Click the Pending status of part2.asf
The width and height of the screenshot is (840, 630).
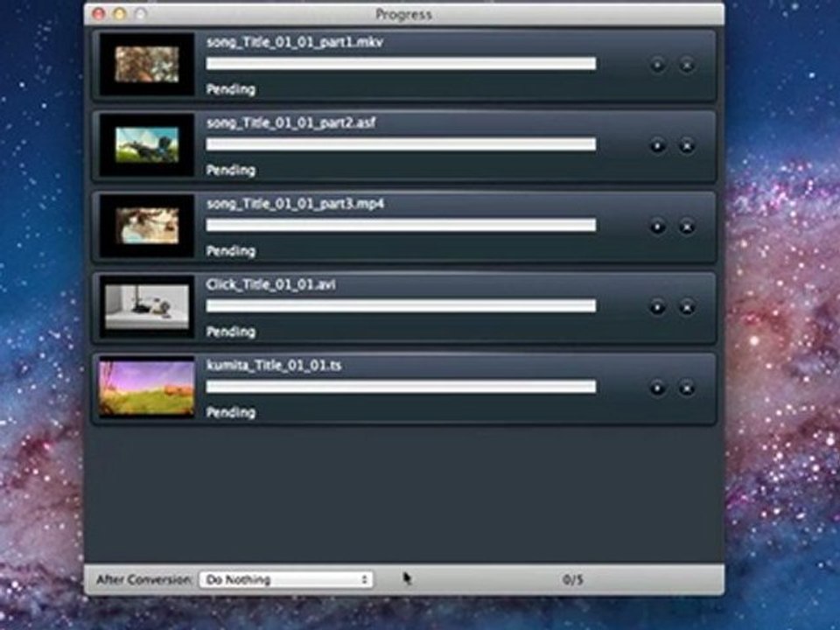coord(231,171)
